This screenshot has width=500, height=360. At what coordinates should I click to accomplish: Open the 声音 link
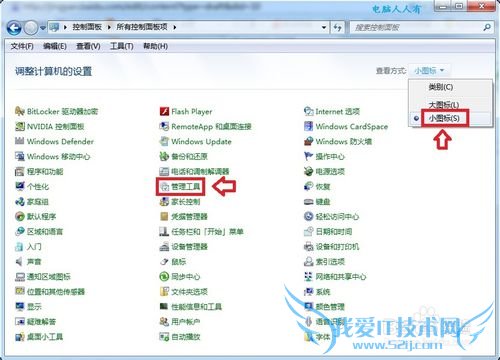(x=34, y=261)
